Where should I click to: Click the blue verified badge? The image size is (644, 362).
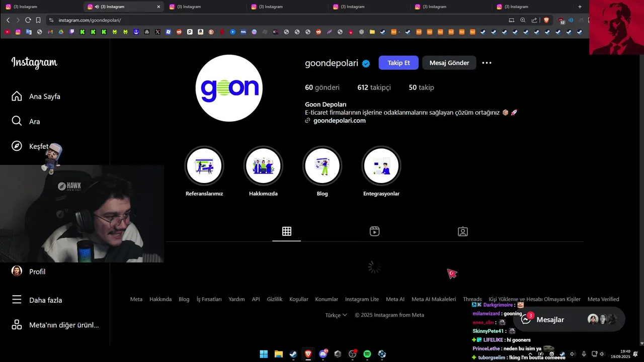[x=366, y=63]
